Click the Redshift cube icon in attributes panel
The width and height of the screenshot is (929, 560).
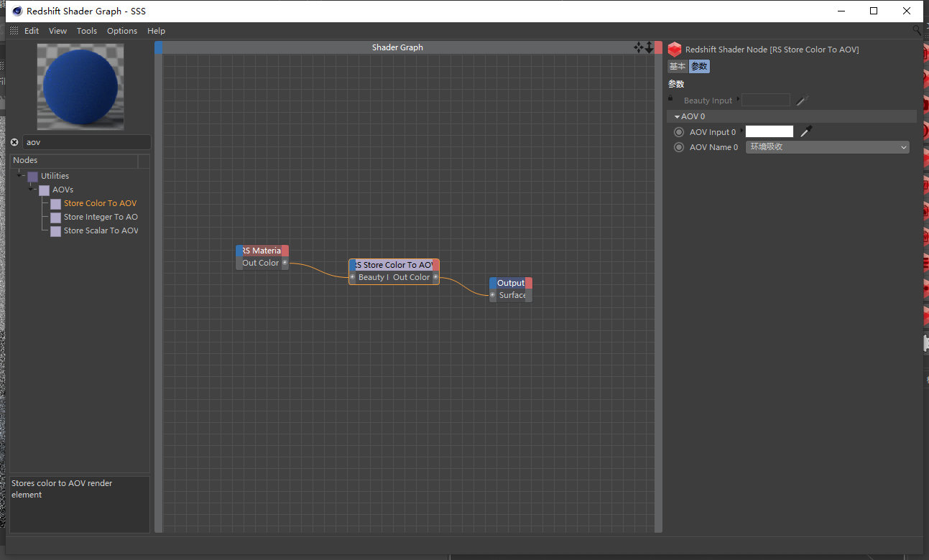tap(674, 50)
